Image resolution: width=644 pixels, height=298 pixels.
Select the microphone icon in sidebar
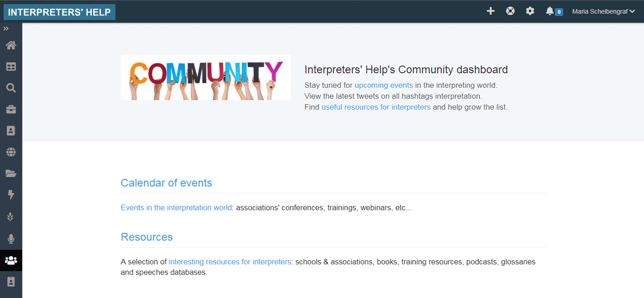pyautogui.click(x=11, y=239)
